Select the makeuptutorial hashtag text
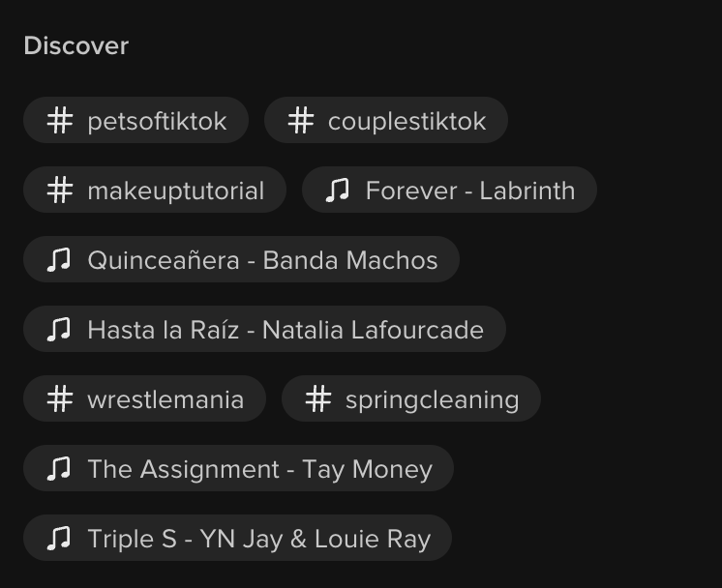 [175, 191]
